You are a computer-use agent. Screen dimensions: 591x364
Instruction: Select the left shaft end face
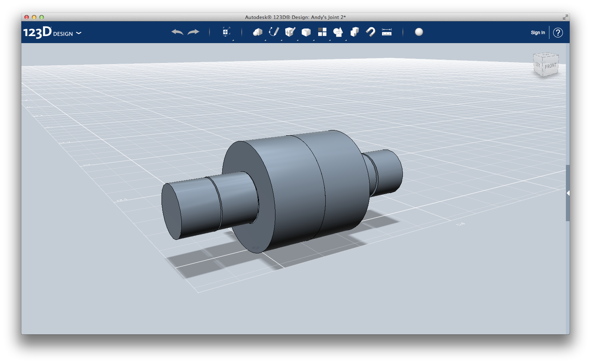pyautogui.click(x=171, y=212)
